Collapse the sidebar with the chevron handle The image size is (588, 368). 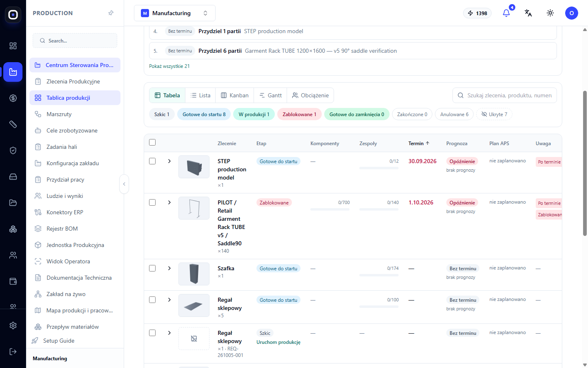[x=124, y=184]
